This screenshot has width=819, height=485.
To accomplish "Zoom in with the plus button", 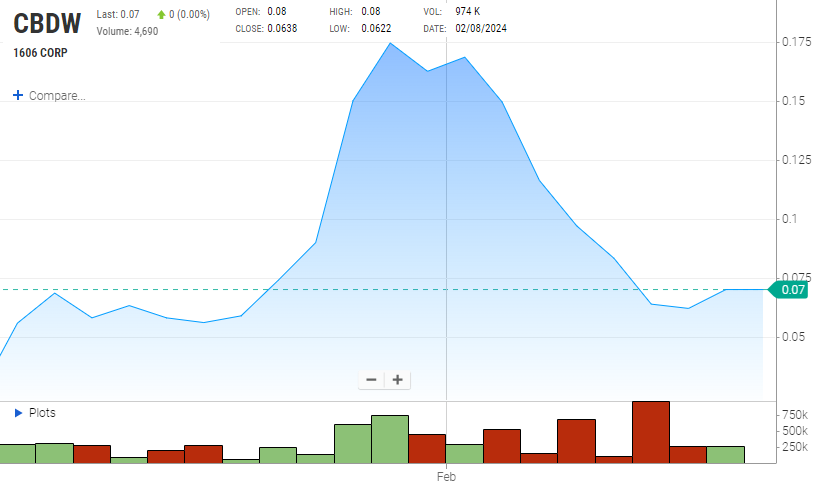I will (397, 380).
